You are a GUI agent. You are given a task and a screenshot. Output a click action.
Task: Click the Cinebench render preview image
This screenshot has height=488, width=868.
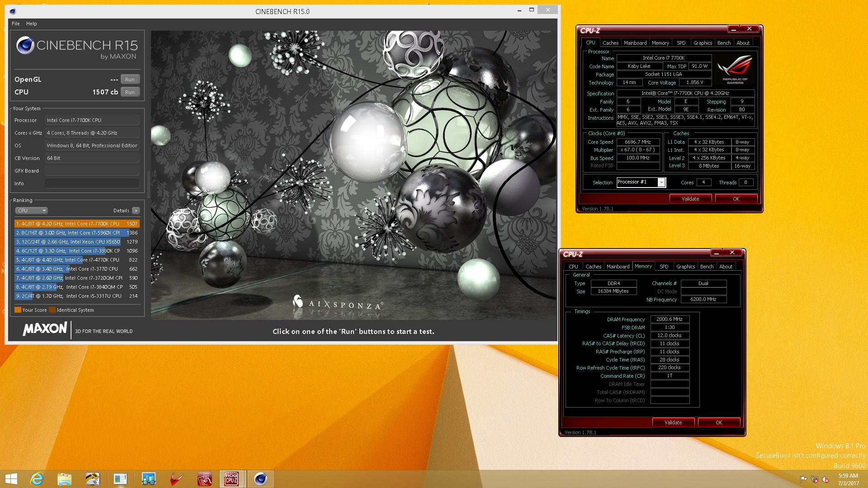coord(354,175)
